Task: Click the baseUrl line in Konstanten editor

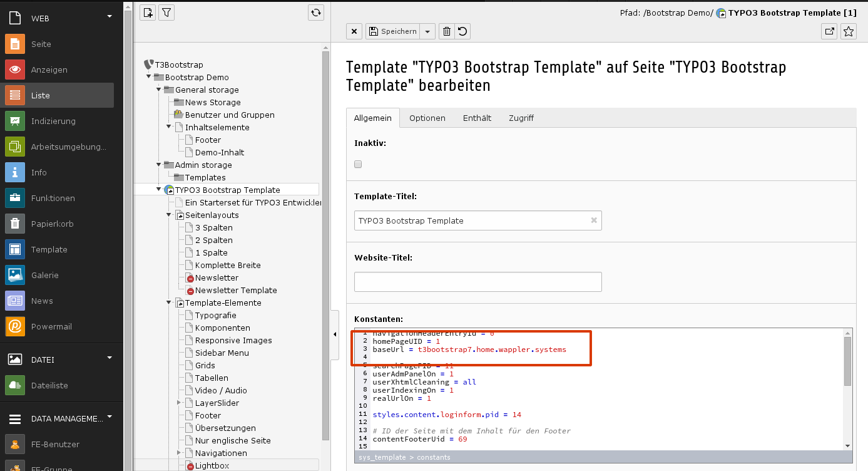Action: coord(469,349)
